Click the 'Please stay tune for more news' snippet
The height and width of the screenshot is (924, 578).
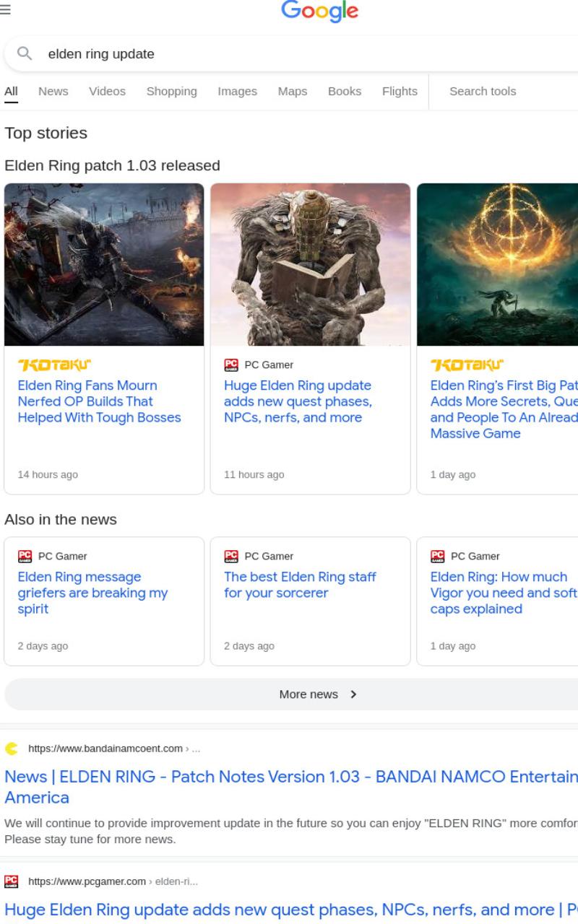90,840
